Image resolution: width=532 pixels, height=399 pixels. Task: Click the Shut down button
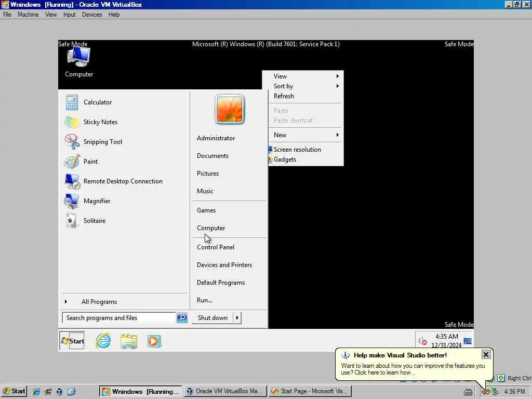[212, 317]
